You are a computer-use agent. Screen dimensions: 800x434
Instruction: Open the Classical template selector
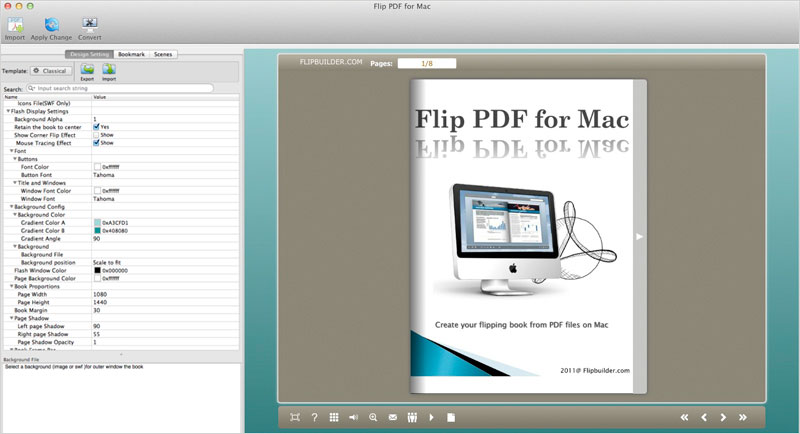[51, 71]
